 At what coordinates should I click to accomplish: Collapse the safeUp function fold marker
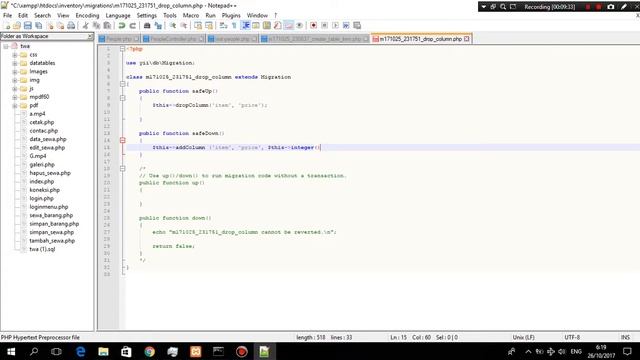click(122, 98)
